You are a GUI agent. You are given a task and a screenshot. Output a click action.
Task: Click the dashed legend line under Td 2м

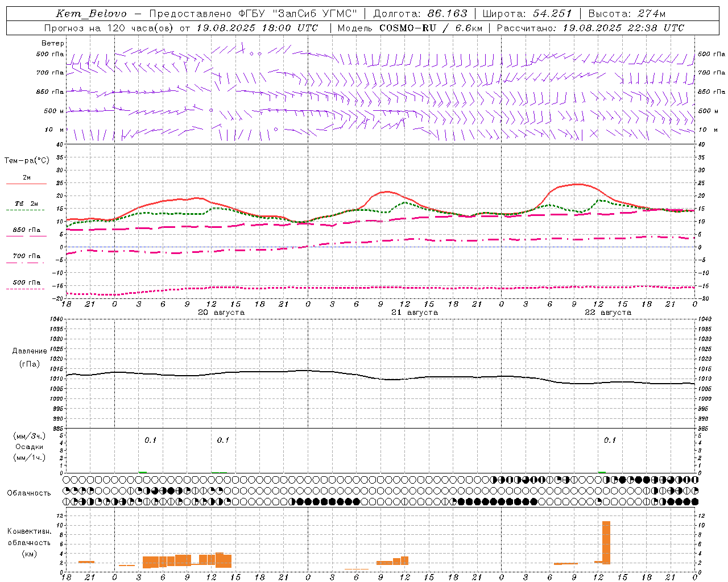(x=25, y=210)
